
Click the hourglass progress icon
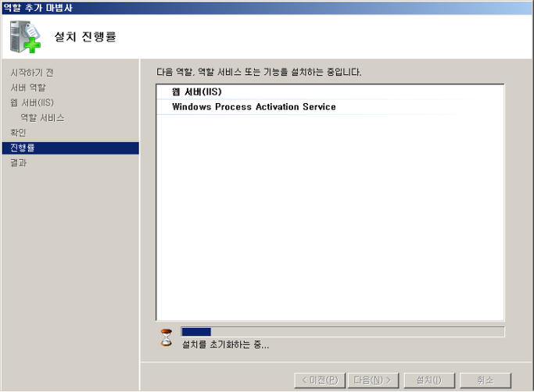pyautogui.click(x=167, y=338)
